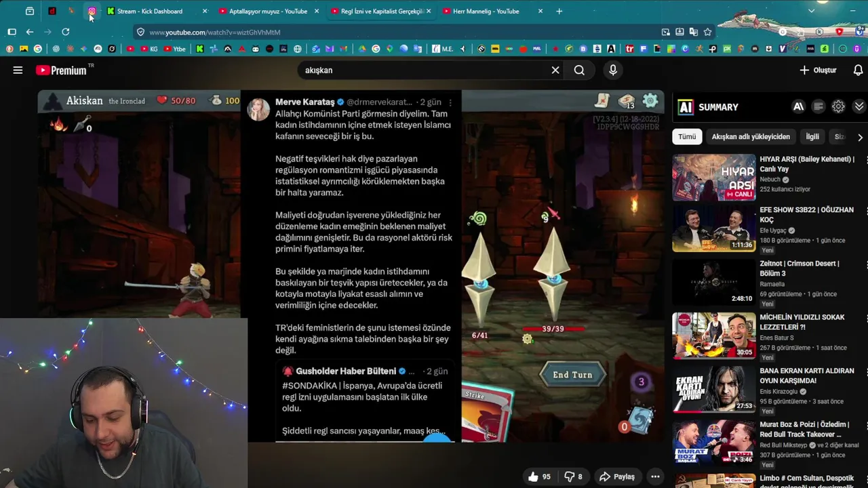Bookmark this page with the star

[707, 32]
